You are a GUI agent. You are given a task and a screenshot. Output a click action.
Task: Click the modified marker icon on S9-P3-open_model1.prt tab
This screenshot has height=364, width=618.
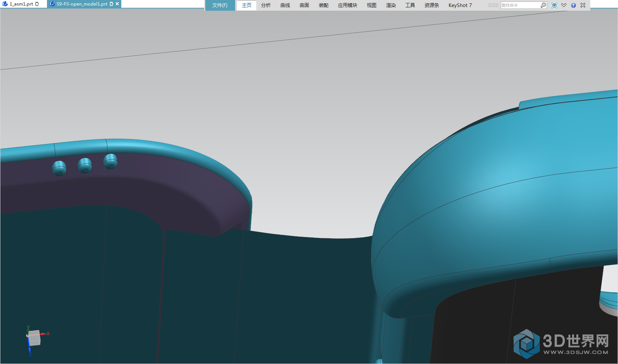click(111, 4)
